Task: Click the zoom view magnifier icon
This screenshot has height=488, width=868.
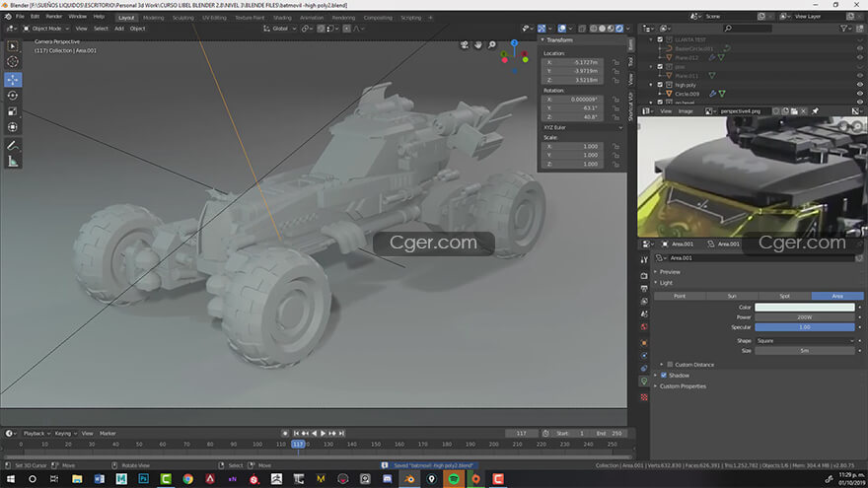Action: [x=492, y=44]
